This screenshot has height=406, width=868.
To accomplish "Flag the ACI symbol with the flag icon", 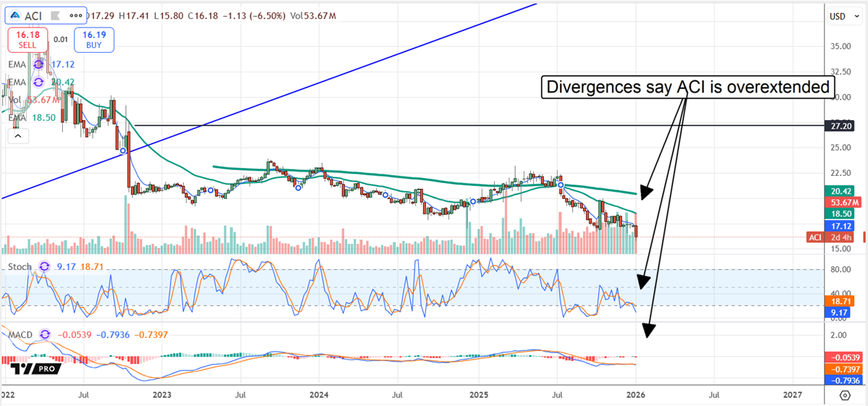I will (x=56, y=14).
